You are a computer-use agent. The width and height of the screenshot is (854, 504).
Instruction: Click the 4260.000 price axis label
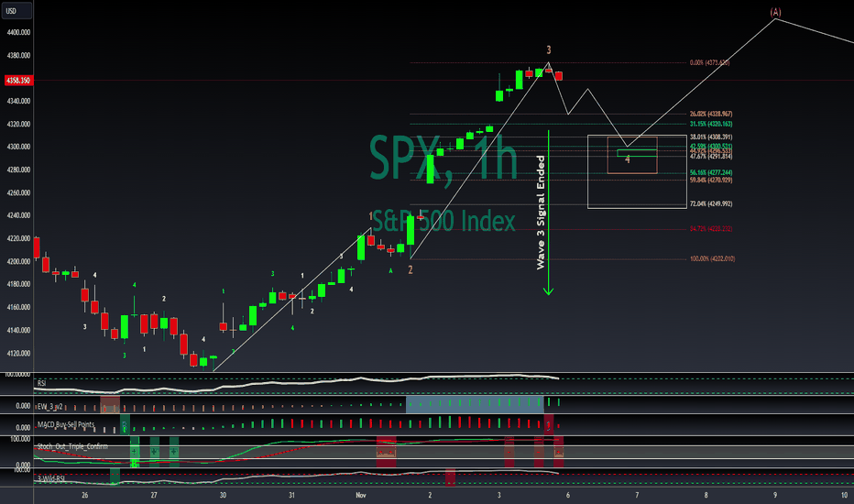(18, 192)
